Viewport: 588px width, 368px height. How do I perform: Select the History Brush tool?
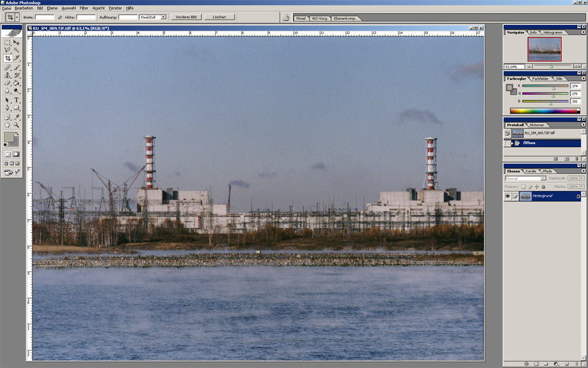16,75
